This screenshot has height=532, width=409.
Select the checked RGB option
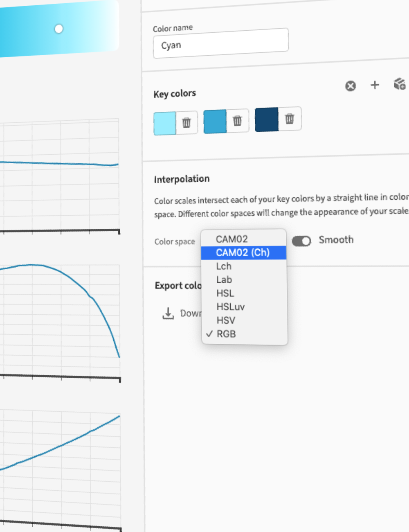point(226,334)
